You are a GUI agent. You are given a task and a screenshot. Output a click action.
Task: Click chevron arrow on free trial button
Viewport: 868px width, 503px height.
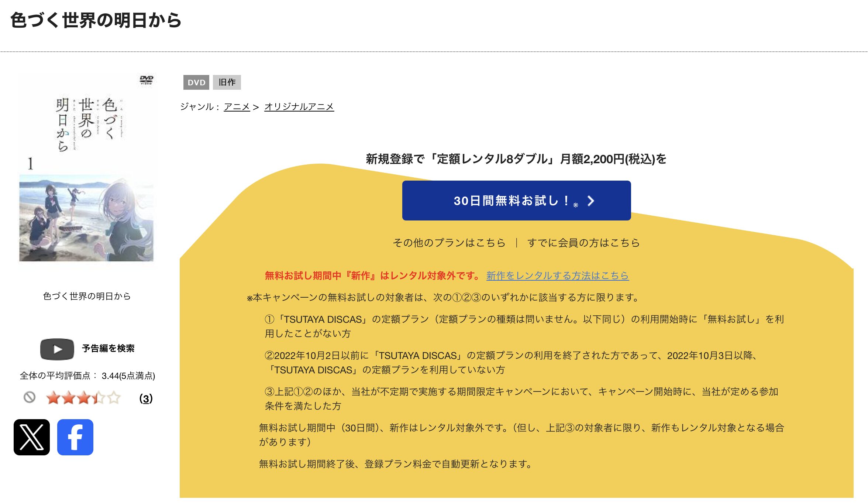pos(591,201)
